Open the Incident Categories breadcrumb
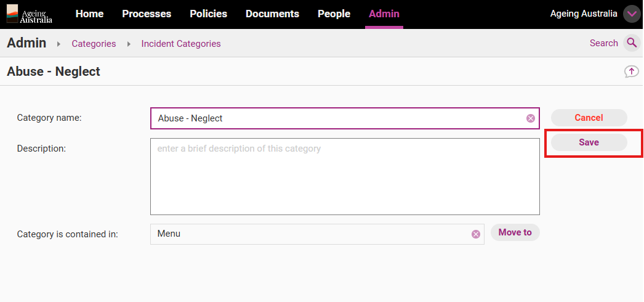 tap(181, 44)
